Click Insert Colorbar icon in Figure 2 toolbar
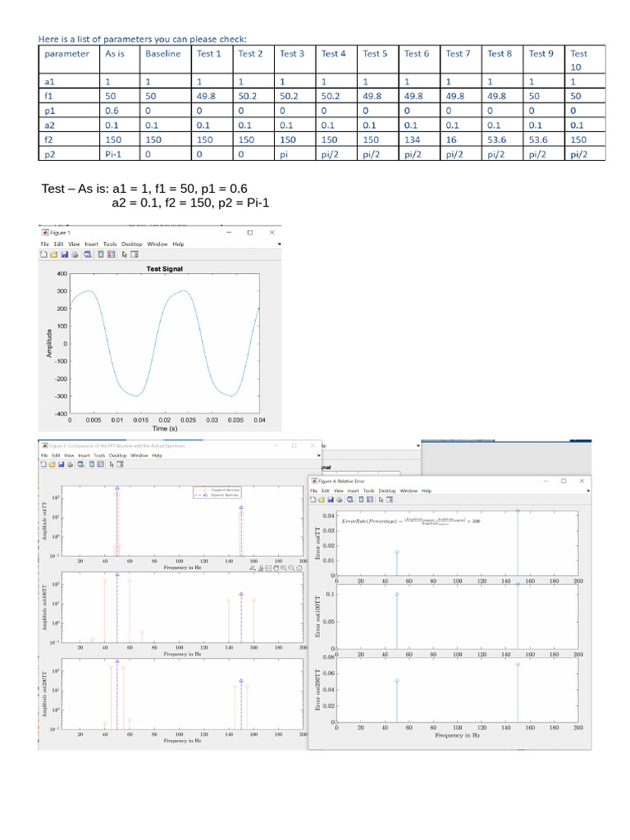The width and height of the screenshot is (630, 840). (x=92, y=464)
